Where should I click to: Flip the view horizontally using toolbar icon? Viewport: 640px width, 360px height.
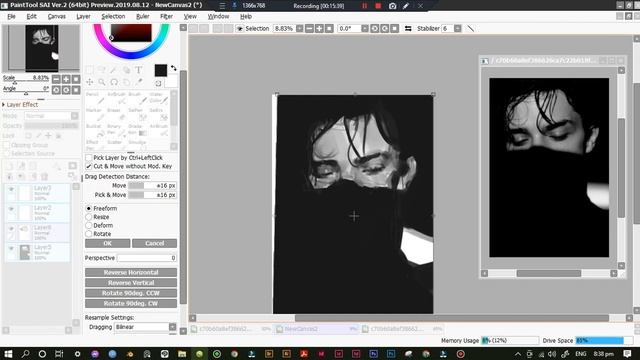[408, 29]
